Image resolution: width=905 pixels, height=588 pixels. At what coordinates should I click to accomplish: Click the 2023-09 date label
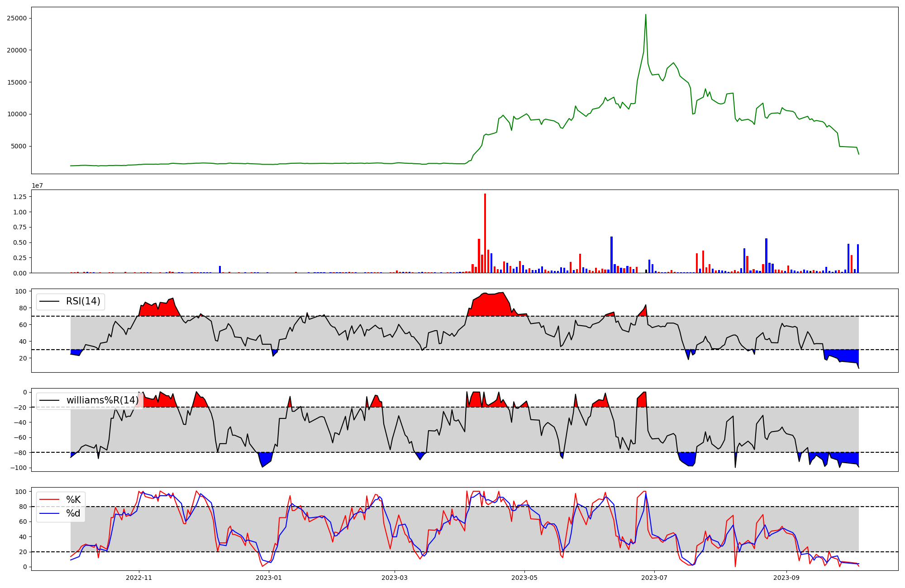(786, 578)
